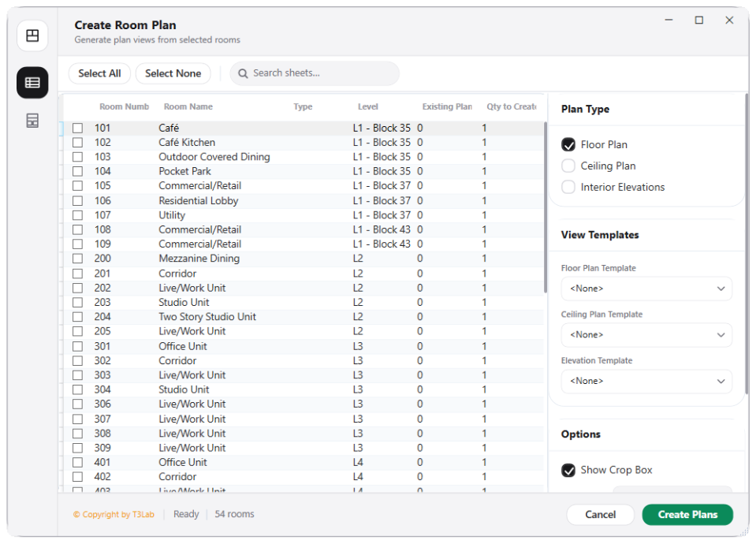Select the room list view sidebar icon
This screenshot has width=756, height=544.
click(32, 83)
